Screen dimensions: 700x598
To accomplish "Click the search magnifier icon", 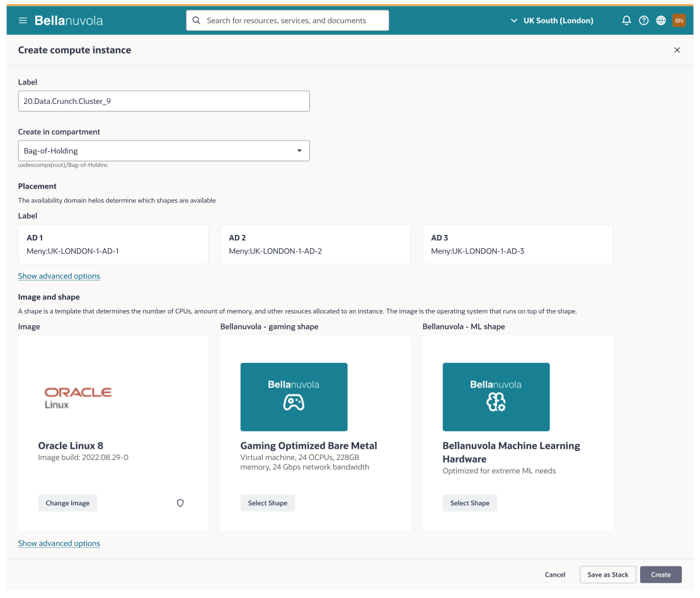I will coord(196,20).
